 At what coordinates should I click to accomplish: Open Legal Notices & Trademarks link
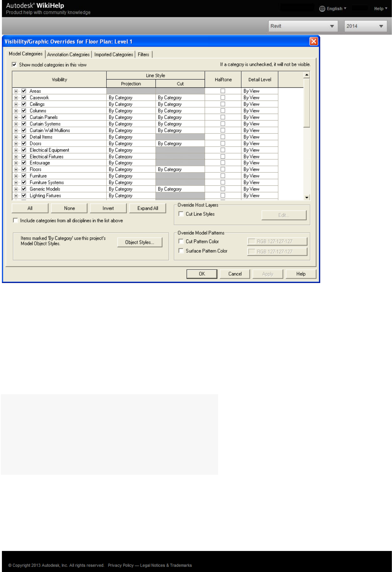pos(166,565)
